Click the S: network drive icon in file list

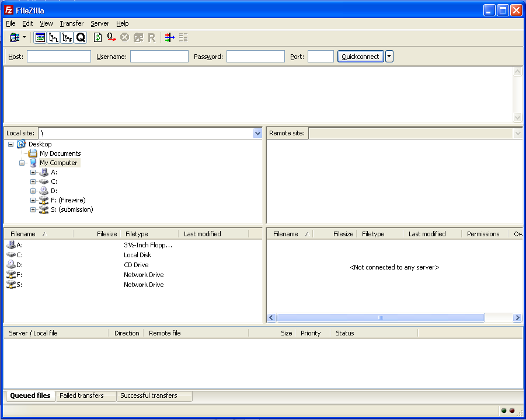coord(11,284)
